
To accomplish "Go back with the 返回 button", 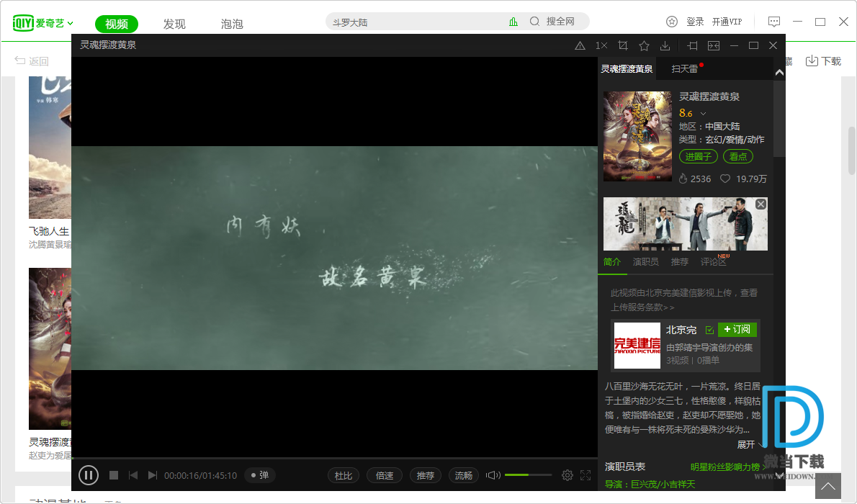I will click(x=32, y=60).
